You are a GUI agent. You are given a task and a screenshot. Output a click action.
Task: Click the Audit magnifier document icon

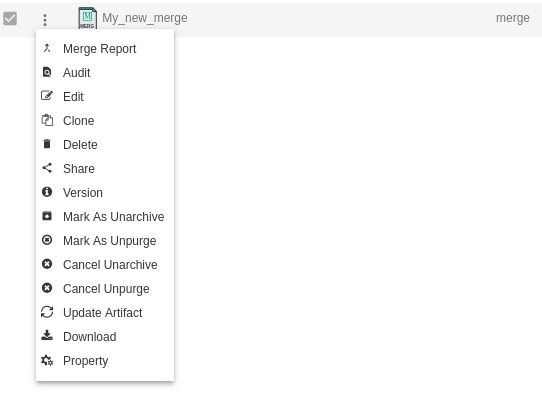[47, 72]
